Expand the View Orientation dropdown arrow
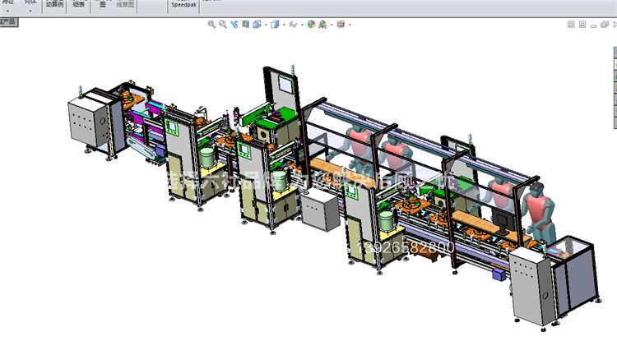 (266, 25)
